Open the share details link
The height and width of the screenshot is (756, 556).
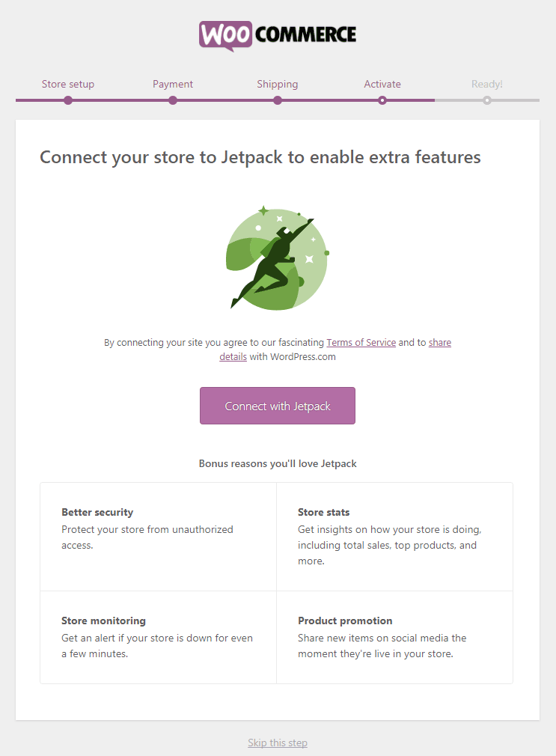point(439,342)
